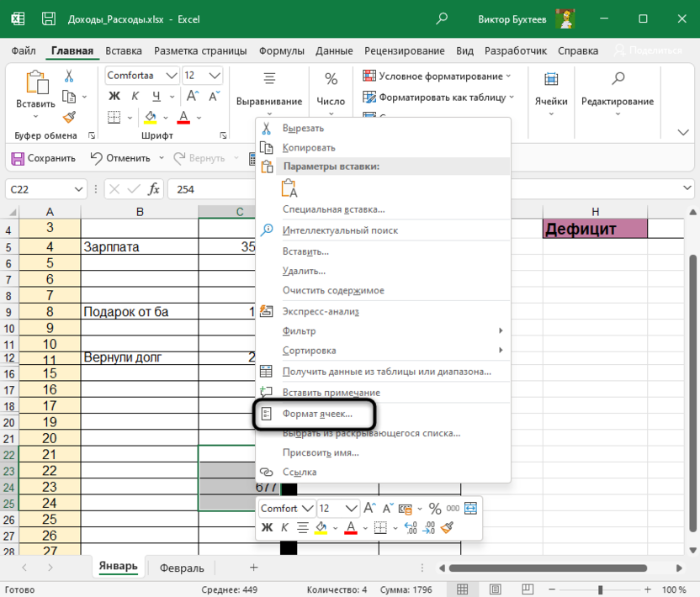This screenshot has height=597, width=700.
Task: Open font size dropdown in the mini toolbar
Action: [x=351, y=509]
